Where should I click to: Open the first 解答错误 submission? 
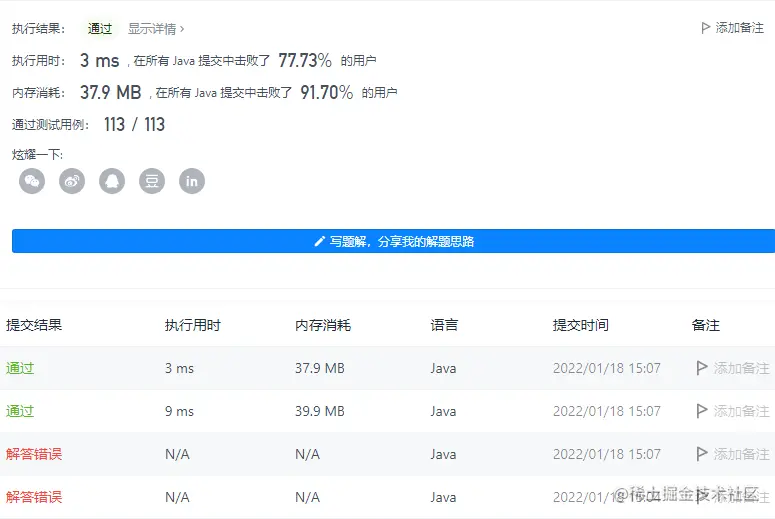34,454
